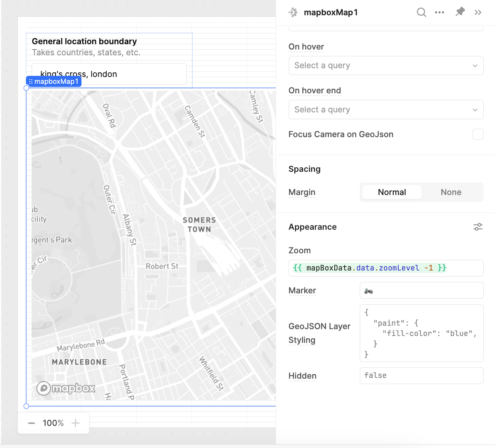The image size is (495, 448).
Task: Click the Zoom property label
Action: (300, 251)
